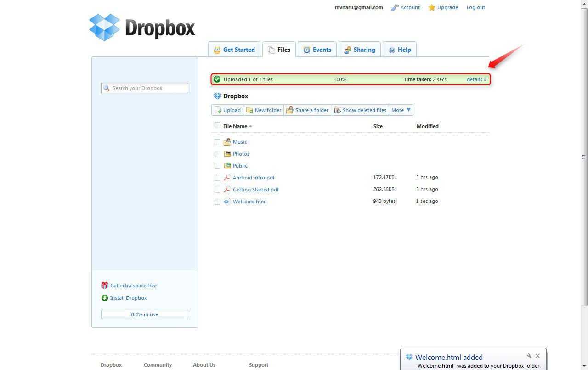The width and height of the screenshot is (588, 370).
Task: Click Install Dropbox link
Action: pyautogui.click(x=128, y=298)
